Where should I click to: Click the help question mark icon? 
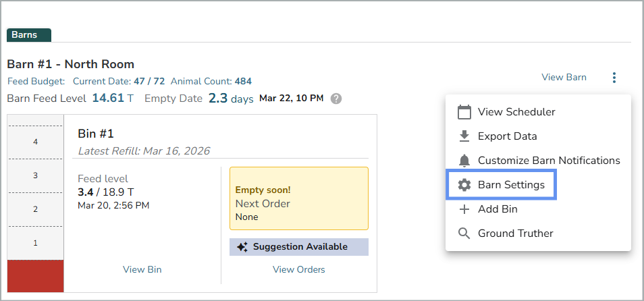coord(336,99)
